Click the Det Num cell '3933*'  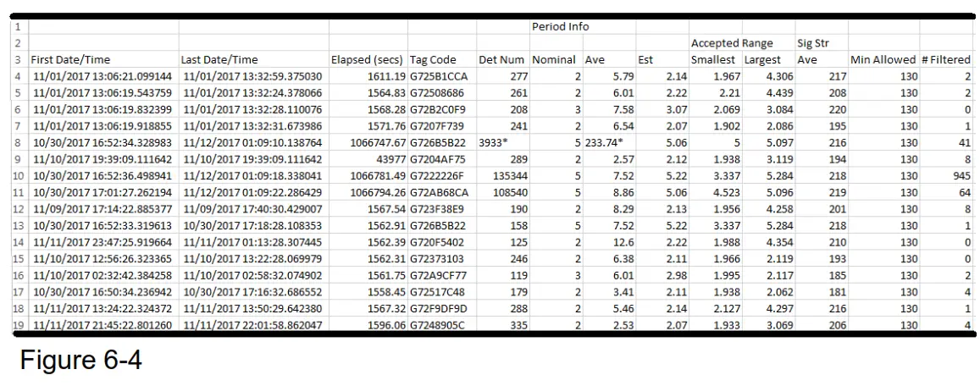[502, 141]
